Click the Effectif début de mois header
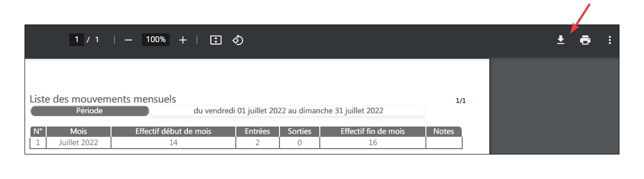The image size is (644, 179). 173,131
